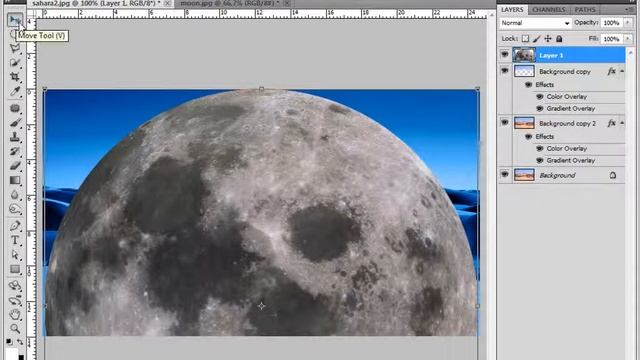Screen dimensions: 640x360
Task: Hide the Background layer
Action: 504,175
